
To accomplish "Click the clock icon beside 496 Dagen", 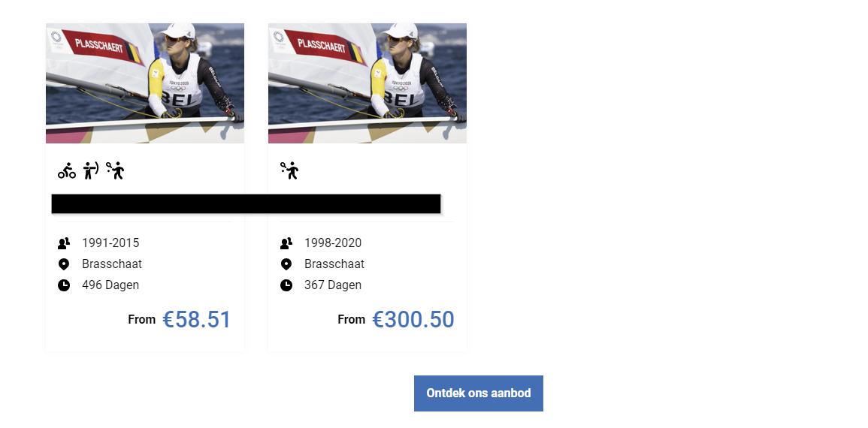I will 64,285.
